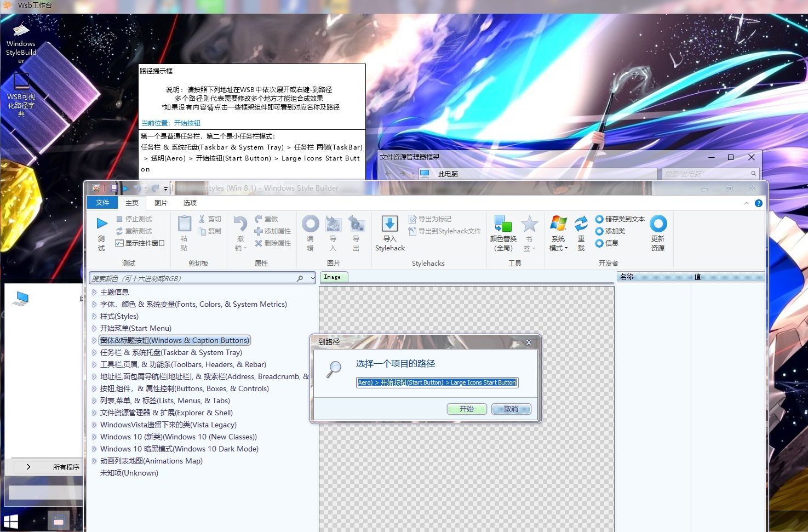Click the 添加属性 add property icon

click(x=259, y=231)
